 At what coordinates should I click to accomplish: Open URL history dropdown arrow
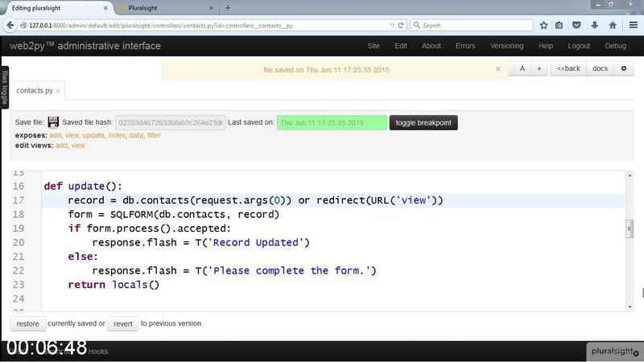[x=391, y=26]
